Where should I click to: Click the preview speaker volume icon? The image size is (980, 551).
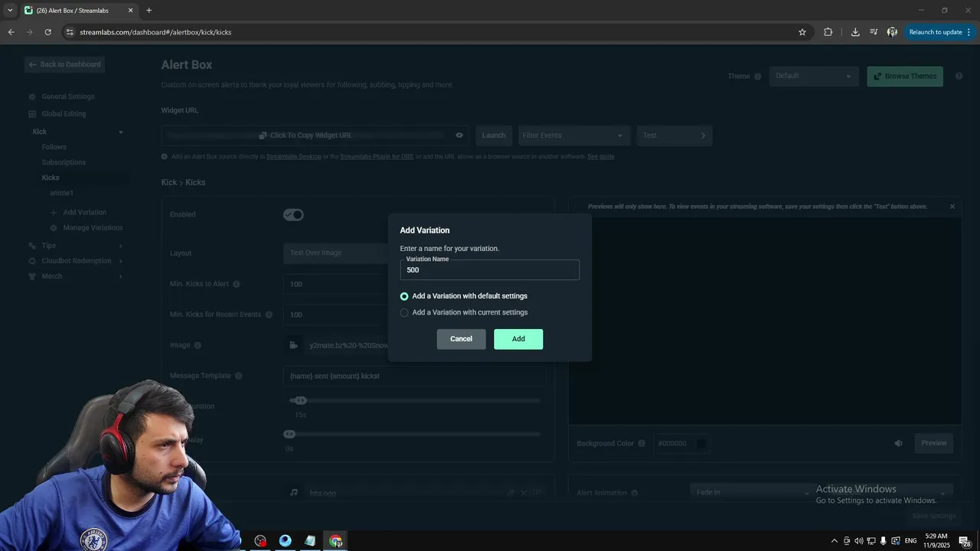pyautogui.click(x=899, y=443)
